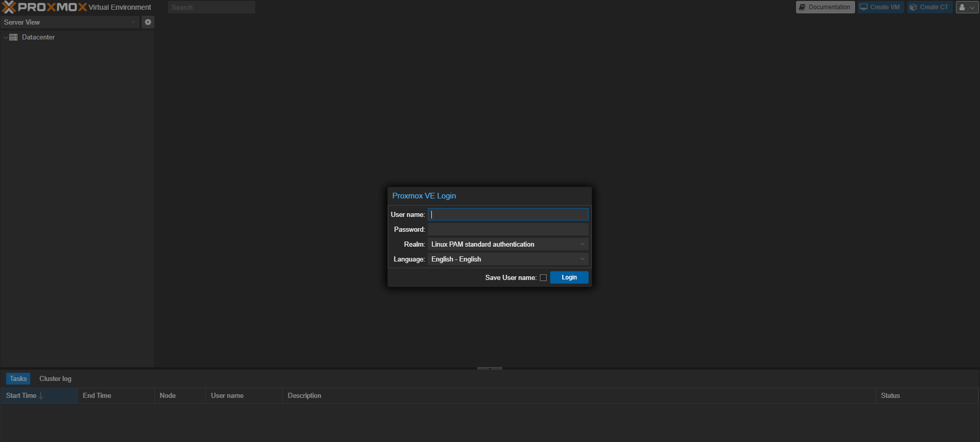This screenshot has width=980, height=442.
Task: Collapse the bottom log panel handle
Action: (490, 368)
